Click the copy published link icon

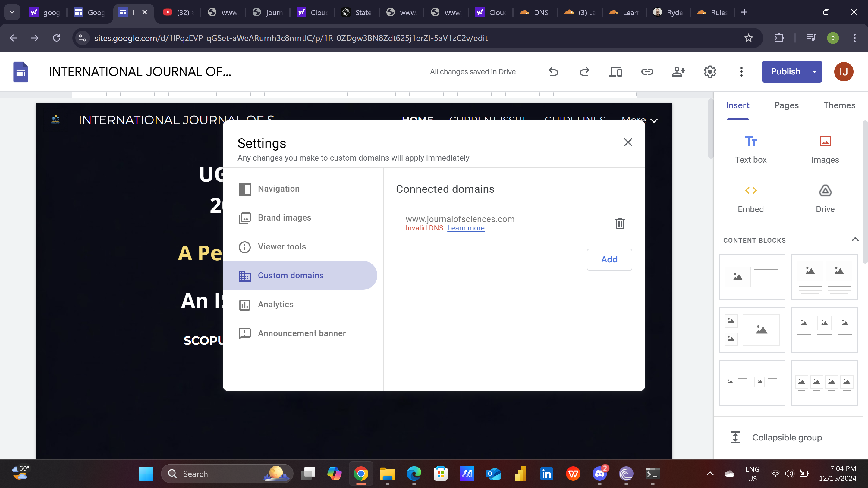pyautogui.click(x=647, y=72)
